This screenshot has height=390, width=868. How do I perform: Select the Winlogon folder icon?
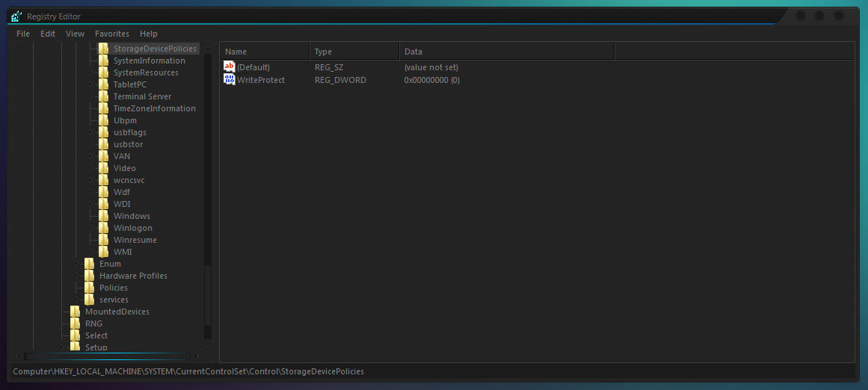point(103,228)
